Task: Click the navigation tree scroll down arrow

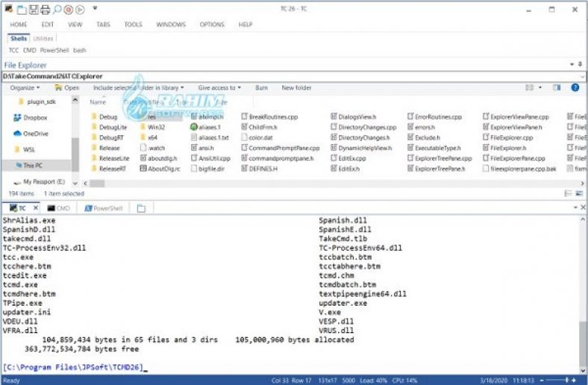Action: (x=75, y=184)
